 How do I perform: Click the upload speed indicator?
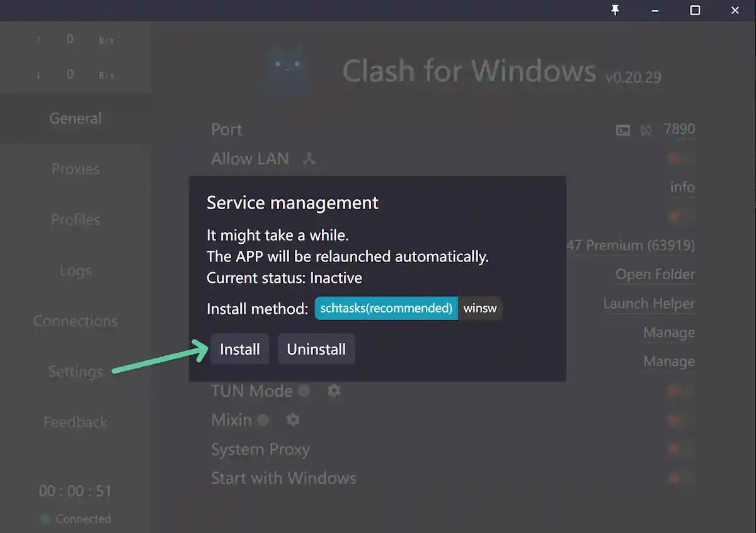pyautogui.click(x=76, y=40)
